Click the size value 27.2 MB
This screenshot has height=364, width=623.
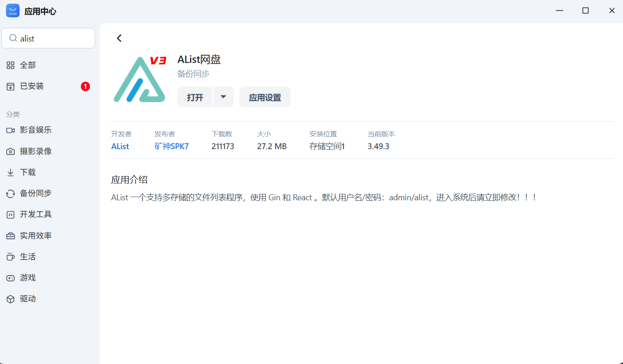tap(272, 146)
